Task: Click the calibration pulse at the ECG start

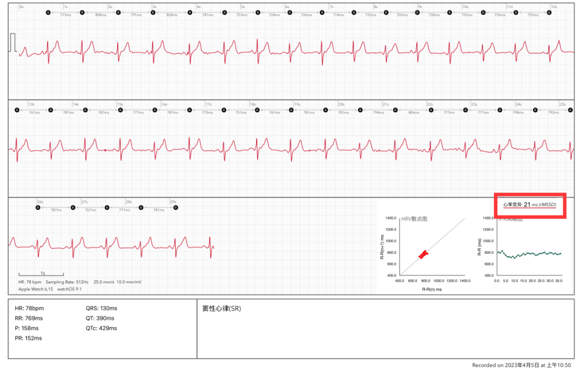Action: (13, 43)
